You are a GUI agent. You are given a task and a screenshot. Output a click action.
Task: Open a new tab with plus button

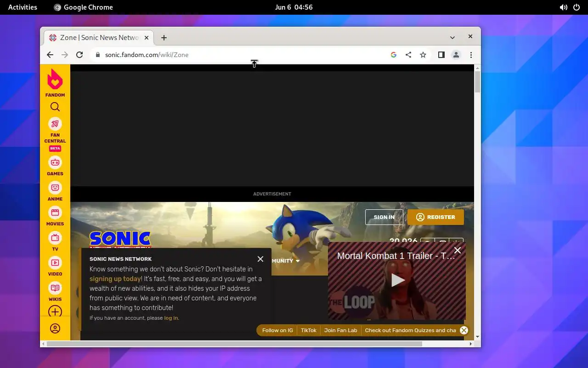coord(164,38)
